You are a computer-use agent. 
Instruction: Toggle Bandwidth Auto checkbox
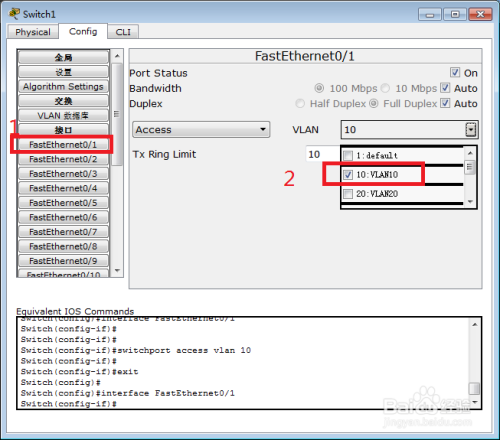point(445,88)
